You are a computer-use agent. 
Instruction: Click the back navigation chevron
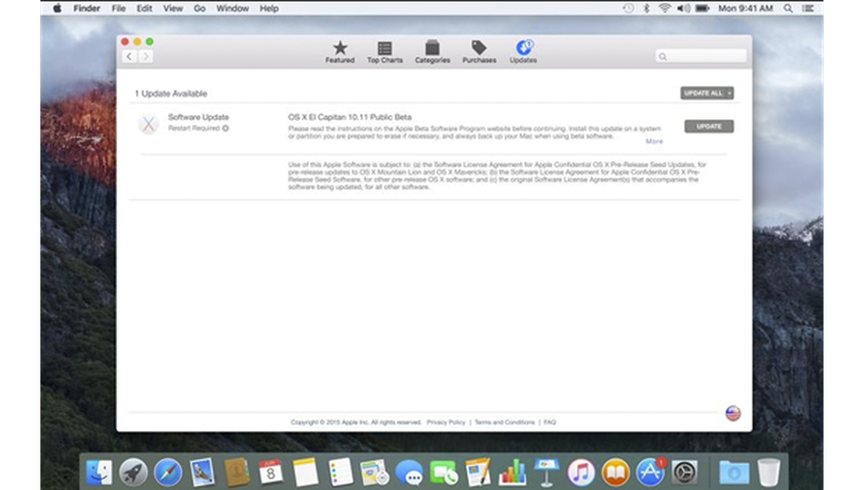130,57
